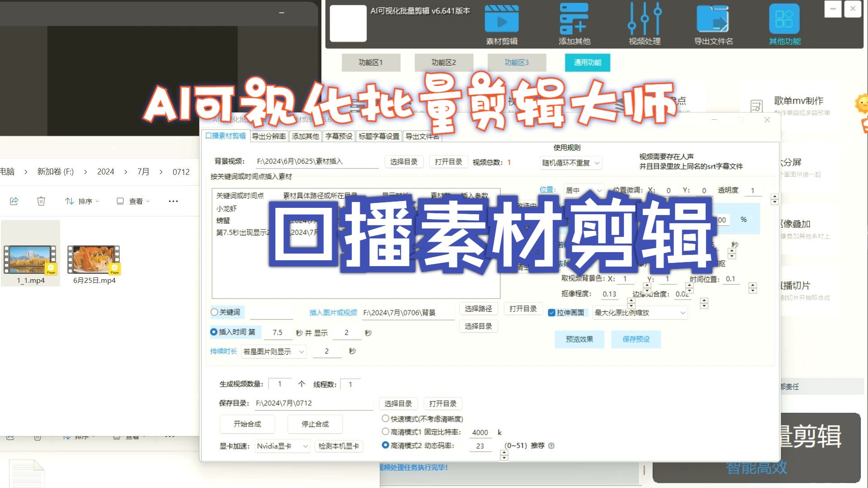Screen dimensions: 868x488
Task: Select the 小龙虾 row in keyword list
Action: coord(356,209)
